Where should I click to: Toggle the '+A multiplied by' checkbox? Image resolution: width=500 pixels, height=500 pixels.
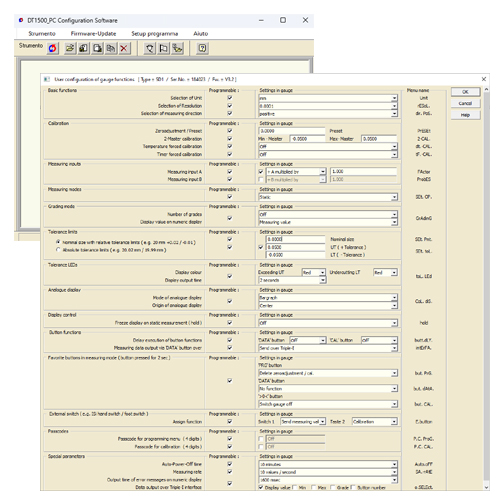261,172
